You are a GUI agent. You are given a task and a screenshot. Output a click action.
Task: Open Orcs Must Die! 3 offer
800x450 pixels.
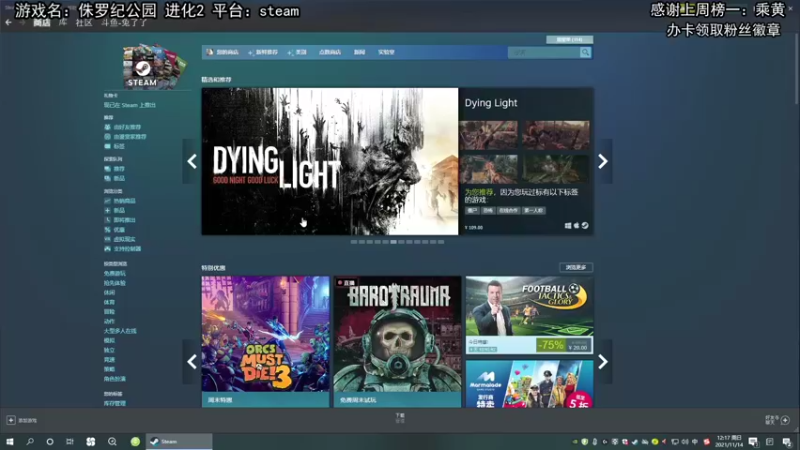click(265, 341)
